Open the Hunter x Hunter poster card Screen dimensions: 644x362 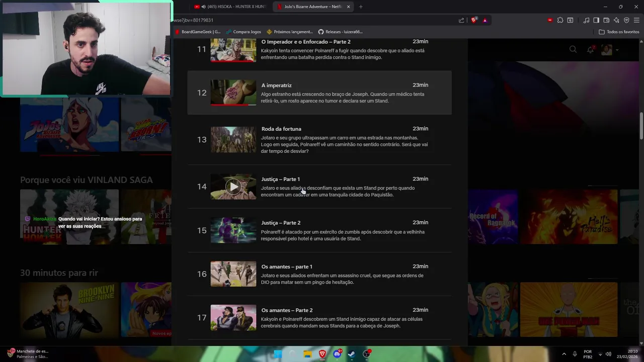(69, 217)
